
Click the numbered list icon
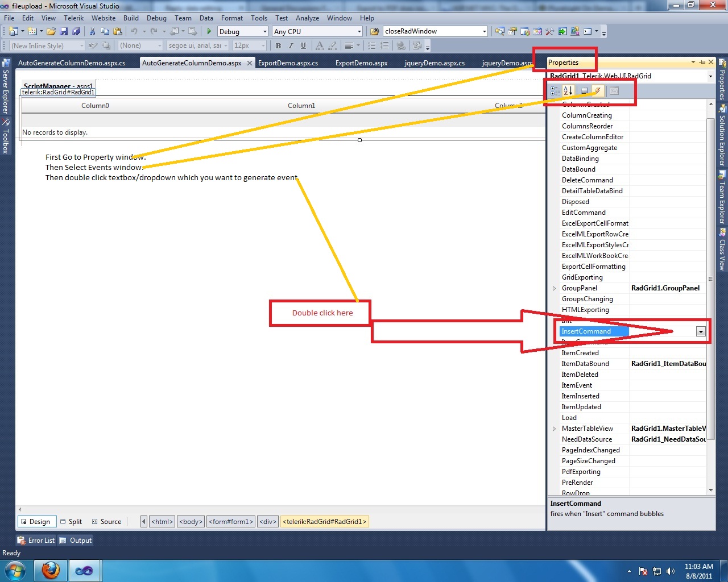coord(384,46)
